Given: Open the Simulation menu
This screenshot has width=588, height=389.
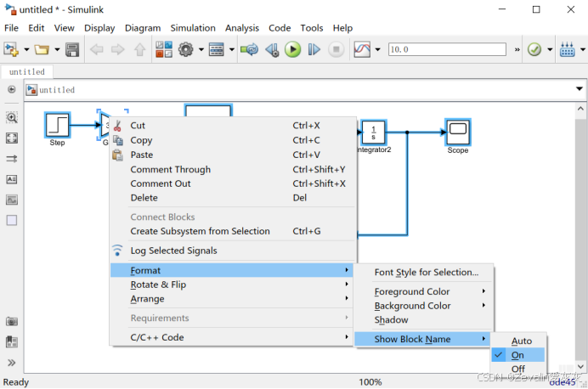Looking at the screenshot, I should [x=193, y=28].
